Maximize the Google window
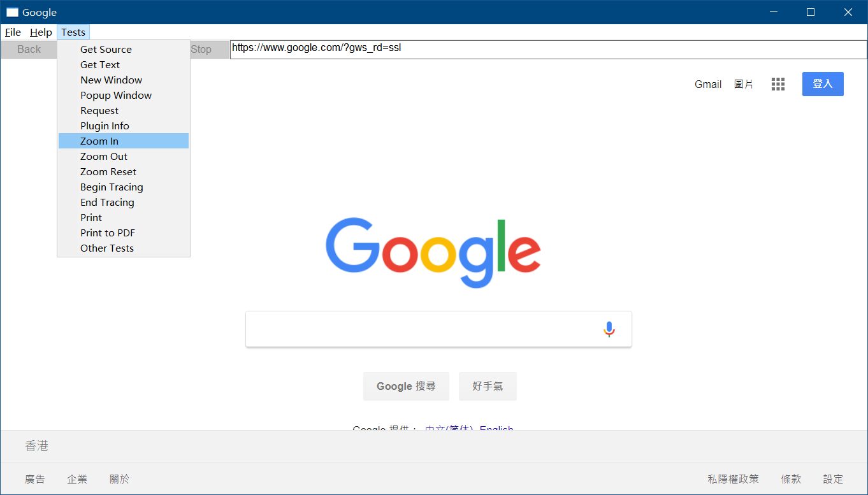Screen dimensions: 868x495 tap(811, 12)
